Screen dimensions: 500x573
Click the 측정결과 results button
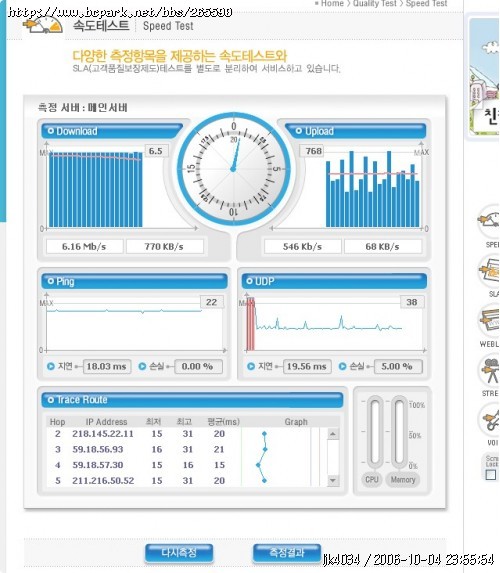click(x=287, y=553)
